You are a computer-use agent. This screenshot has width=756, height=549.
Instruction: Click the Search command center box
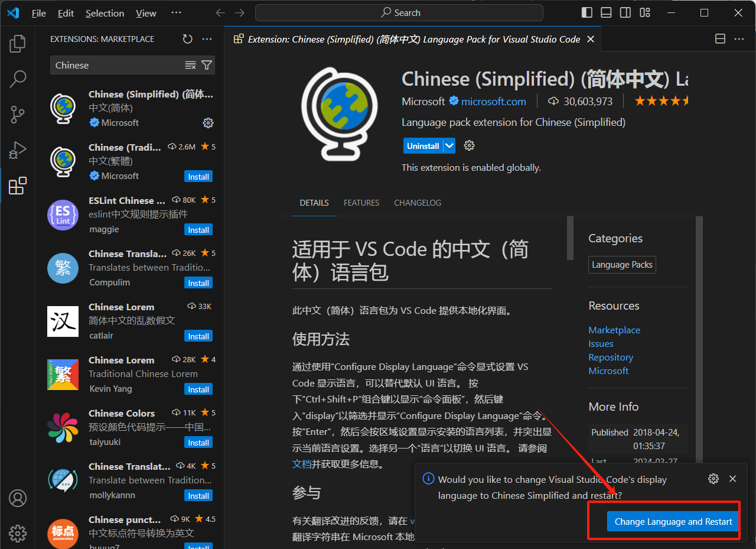point(399,12)
